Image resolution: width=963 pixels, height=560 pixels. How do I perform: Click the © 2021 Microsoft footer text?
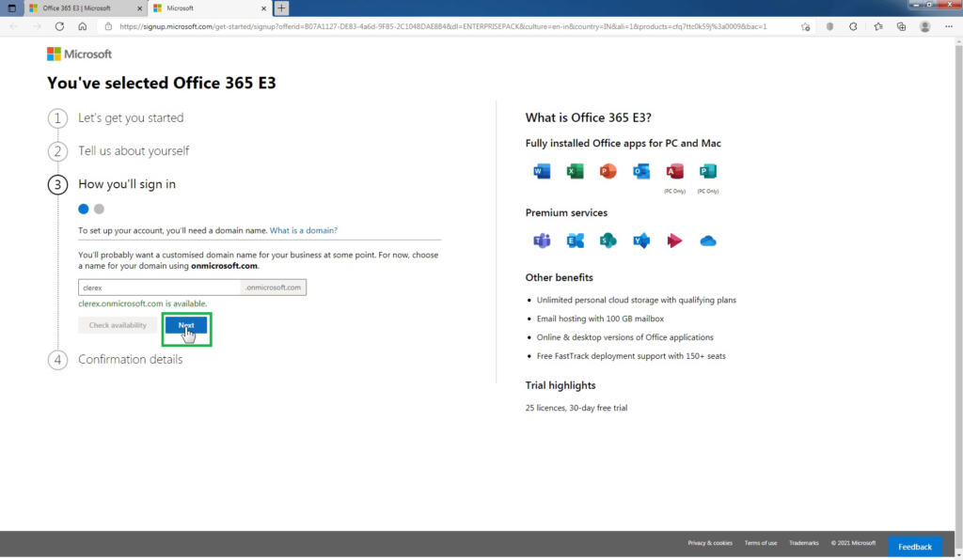click(853, 543)
